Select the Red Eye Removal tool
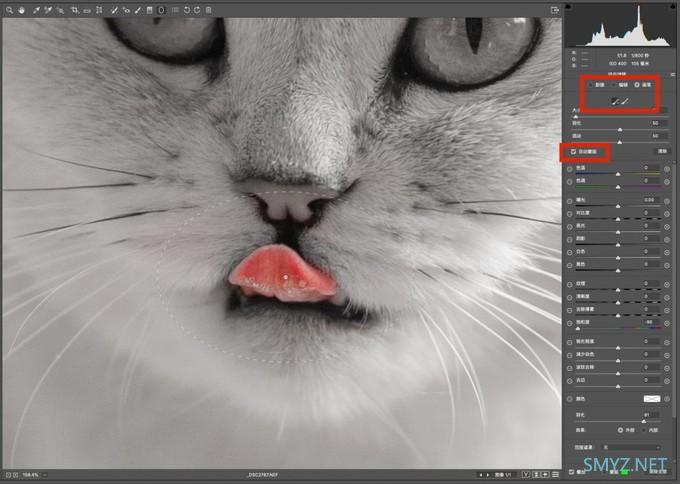Viewport: 680px width, 484px height. [126, 10]
